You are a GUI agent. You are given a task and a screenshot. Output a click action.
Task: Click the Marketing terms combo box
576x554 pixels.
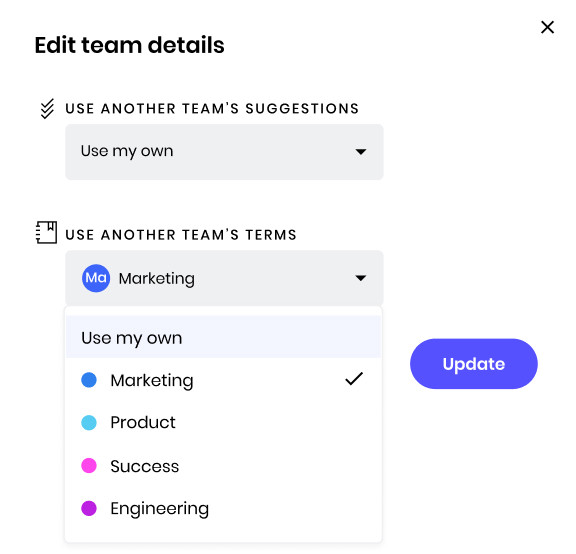click(224, 278)
